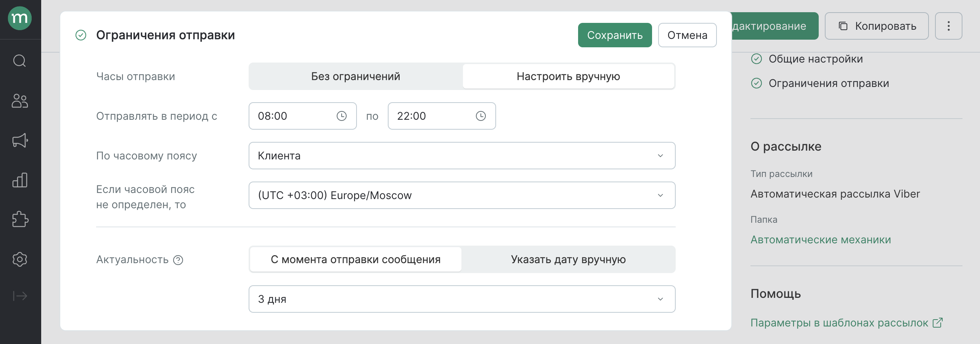Image resolution: width=980 pixels, height=344 pixels.
Task: Click the green Mindbox logo icon
Action: tap(20, 18)
